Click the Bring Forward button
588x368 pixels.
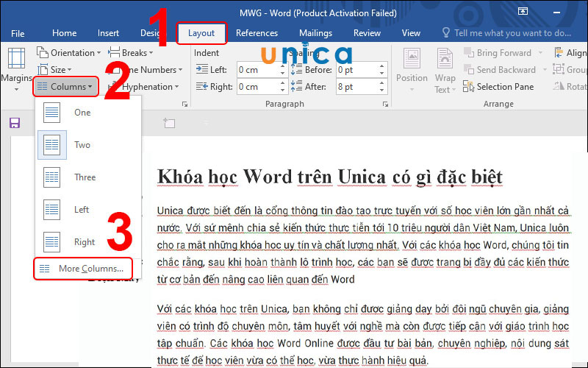[498, 52]
